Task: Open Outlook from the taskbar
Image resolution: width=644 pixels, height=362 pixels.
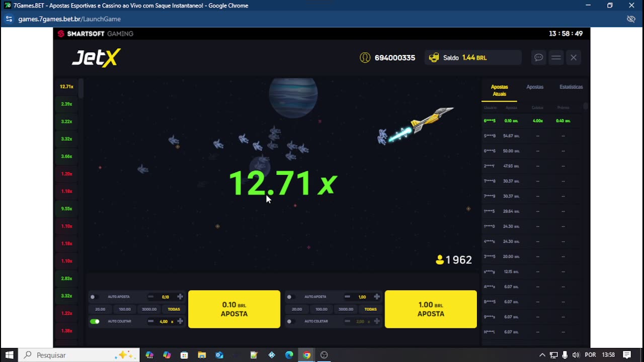Action: (219, 355)
